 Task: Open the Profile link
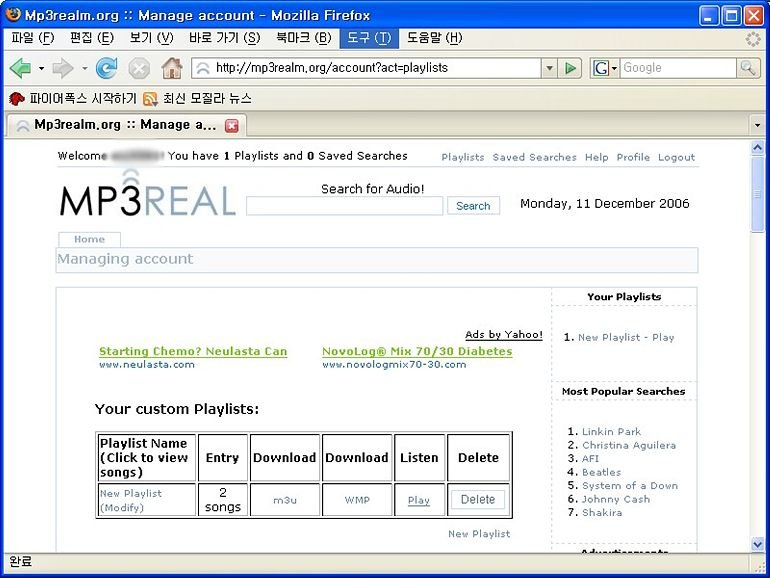pos(633,157)
